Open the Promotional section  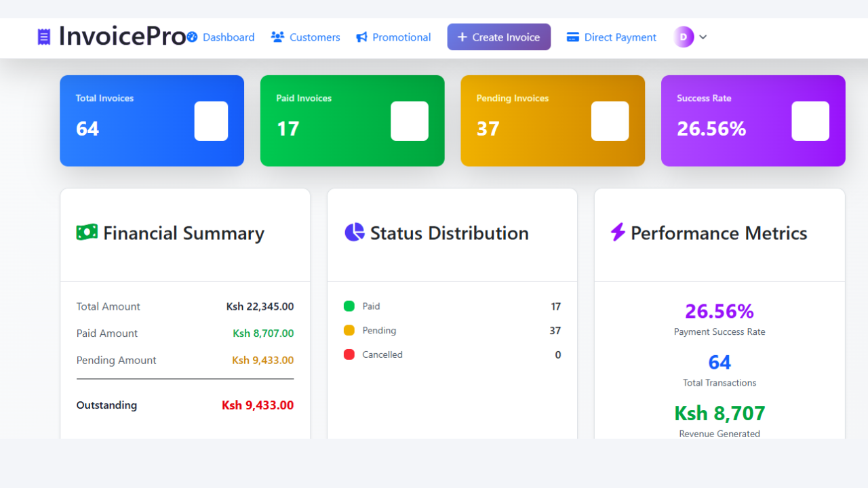[x=393, y=37]
